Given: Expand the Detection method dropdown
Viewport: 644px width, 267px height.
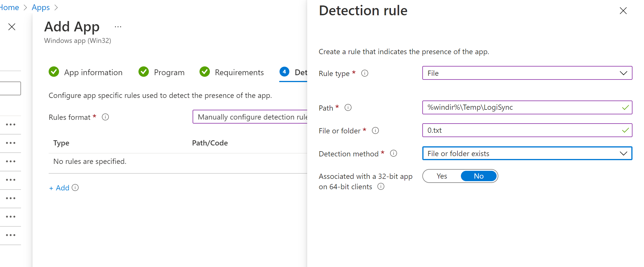Looking at the screenshot, I should click(527, 154).
